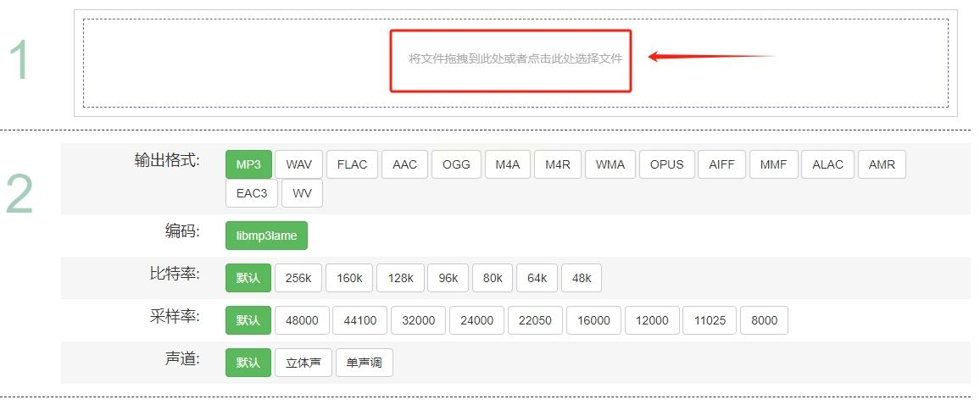Set bitrate to 80k
Viewport: 980px width, 405px height.
point(493,278)
